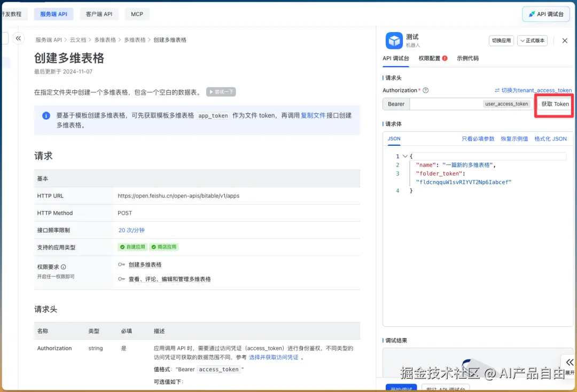Image resolution: width=577 pixels, height=392 pixels.
Task: Collapse the sidebar with double-chevron icon
Action: click(18, 38)
